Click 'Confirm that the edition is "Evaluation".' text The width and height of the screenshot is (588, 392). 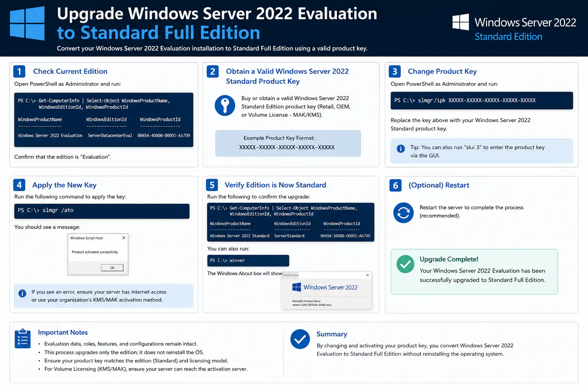point(63,157)
